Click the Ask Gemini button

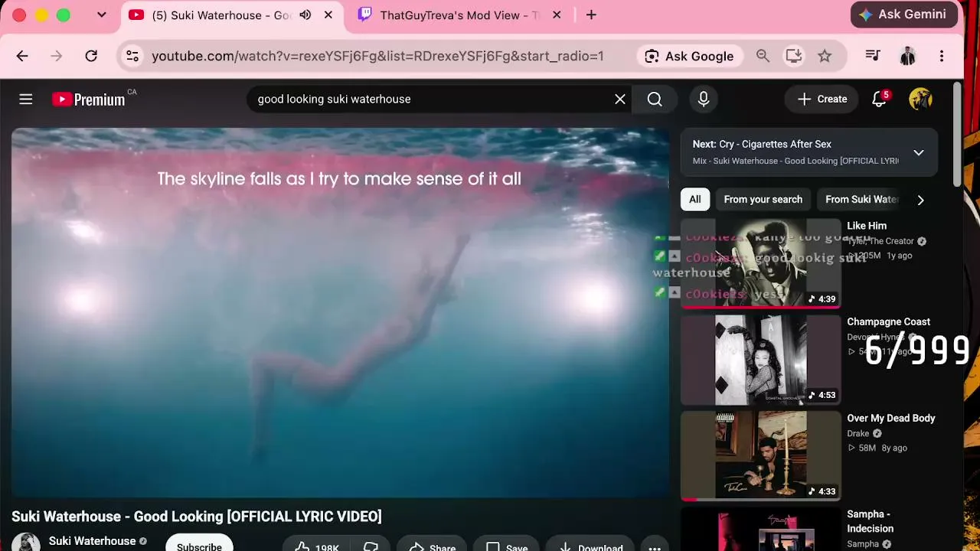point(904,15)
